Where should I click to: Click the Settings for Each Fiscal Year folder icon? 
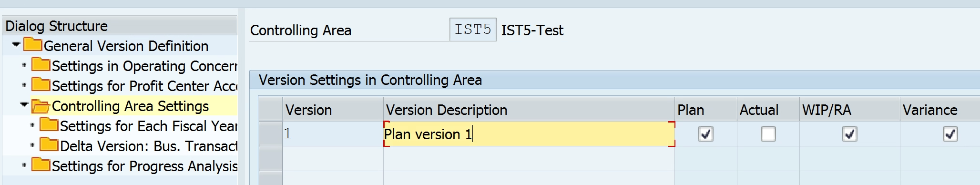49,125
